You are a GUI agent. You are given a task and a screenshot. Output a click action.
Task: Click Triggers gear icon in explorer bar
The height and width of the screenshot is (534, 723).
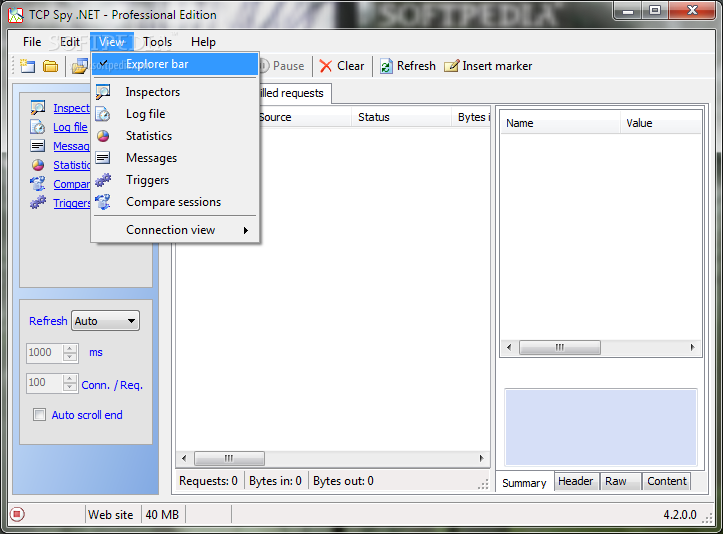pyautogui.click(x=38, y=202)
